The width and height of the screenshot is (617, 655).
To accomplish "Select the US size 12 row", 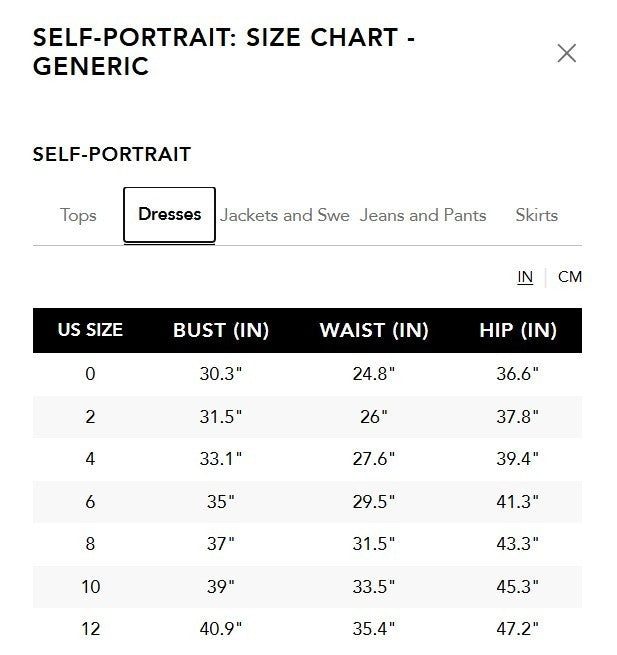I will [90, 629].
